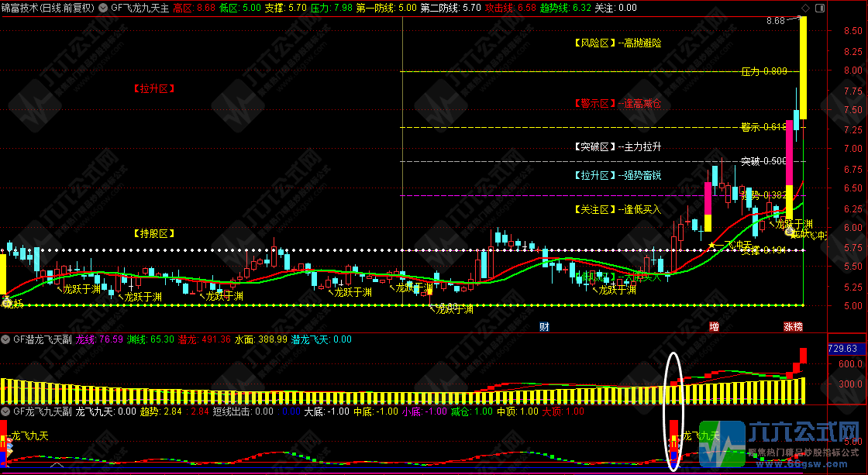Click the 涨榜 badge on the timeline
This screenshot has height=475, width=868.
tap(793, 327)
